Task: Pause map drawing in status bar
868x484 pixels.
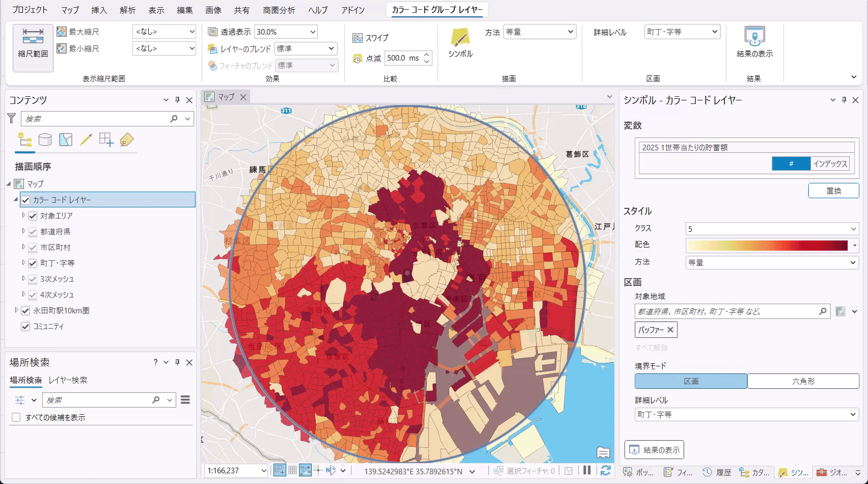Action: [x=587, y=471]
